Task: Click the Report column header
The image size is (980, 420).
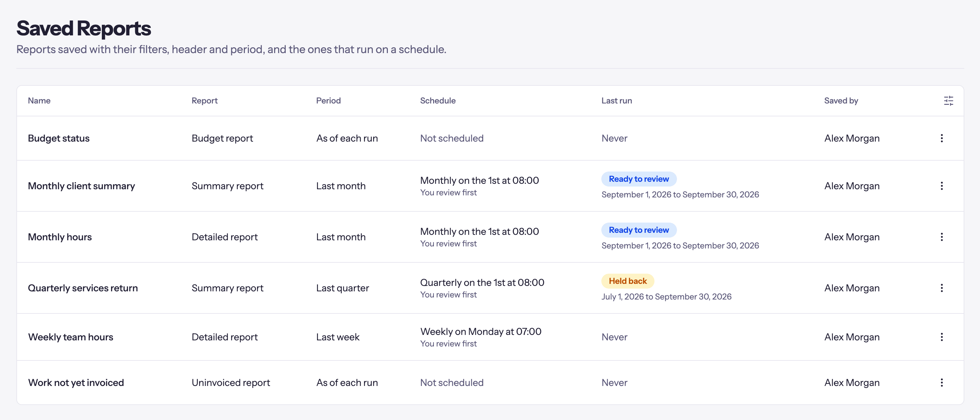Action: (x=205, y=101)
